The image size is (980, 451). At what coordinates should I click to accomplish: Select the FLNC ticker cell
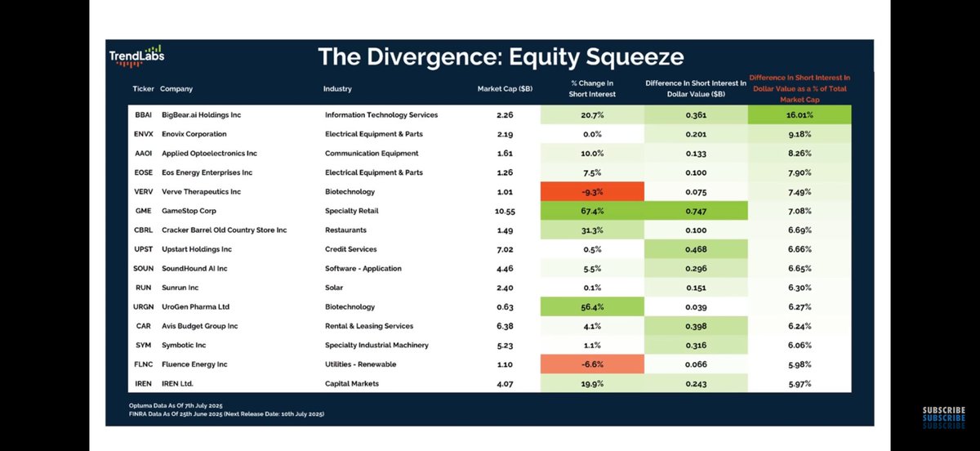click(x=143, y=364)
